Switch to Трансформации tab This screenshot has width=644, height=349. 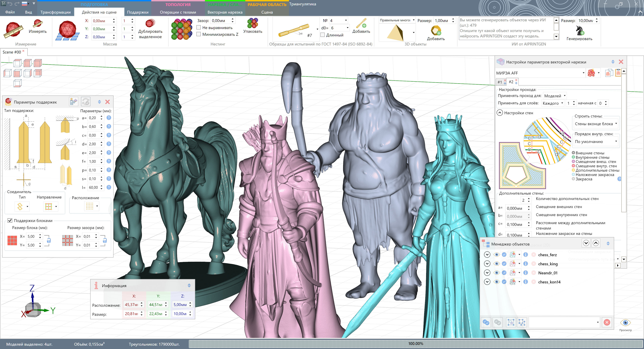pos(56,12)
